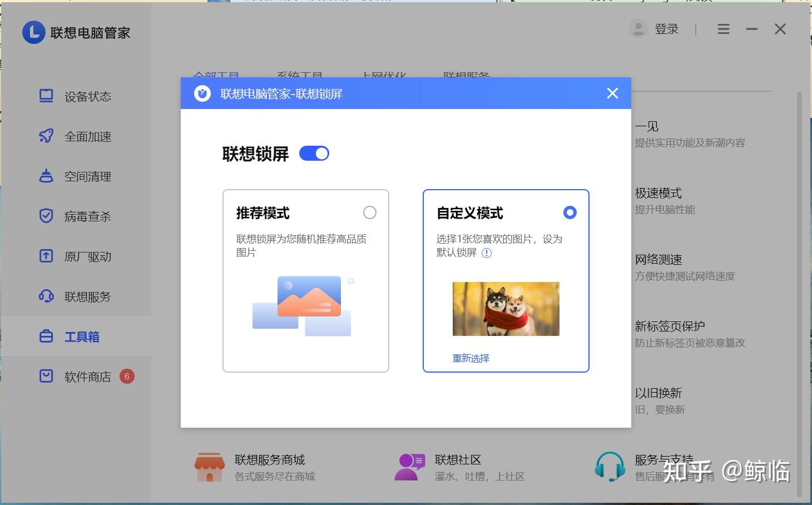This screenshot has width=812, height=505.
Task: Open 设备状态 monitor icon in sidebar
Action: pos(46,96)
